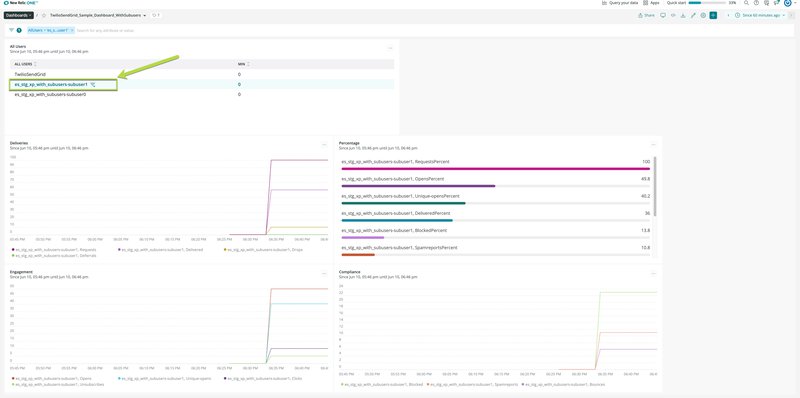
Task: Edit the dashboard with pencil icon
Action: [693, 15]
